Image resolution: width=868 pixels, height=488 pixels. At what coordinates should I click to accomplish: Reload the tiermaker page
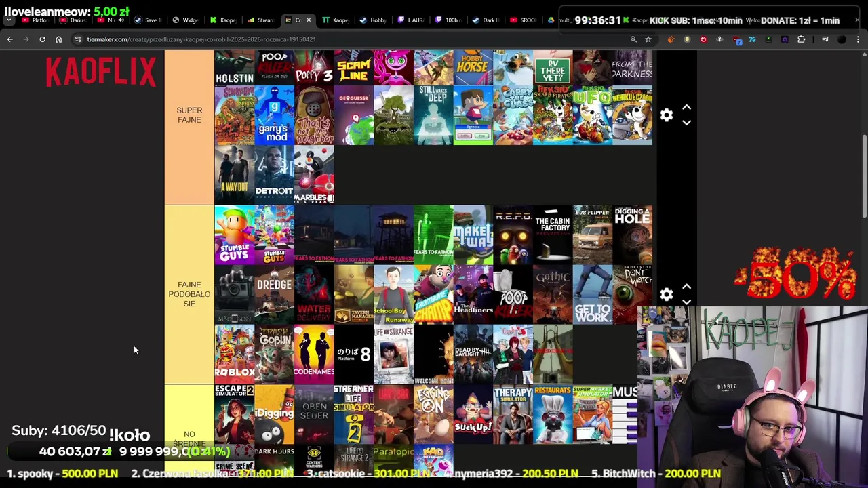[42, 39]
